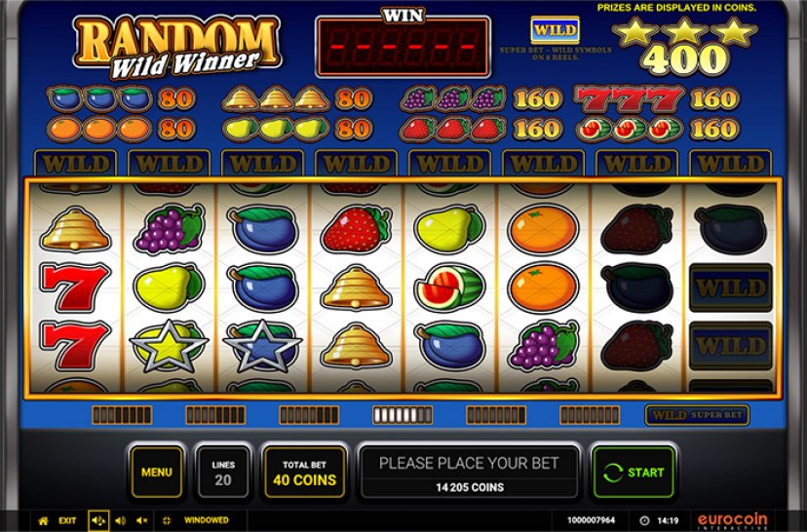The image size is (807, 532).
Task: Click the WINDOWED label in bottom bar
Action: (207, 520)
